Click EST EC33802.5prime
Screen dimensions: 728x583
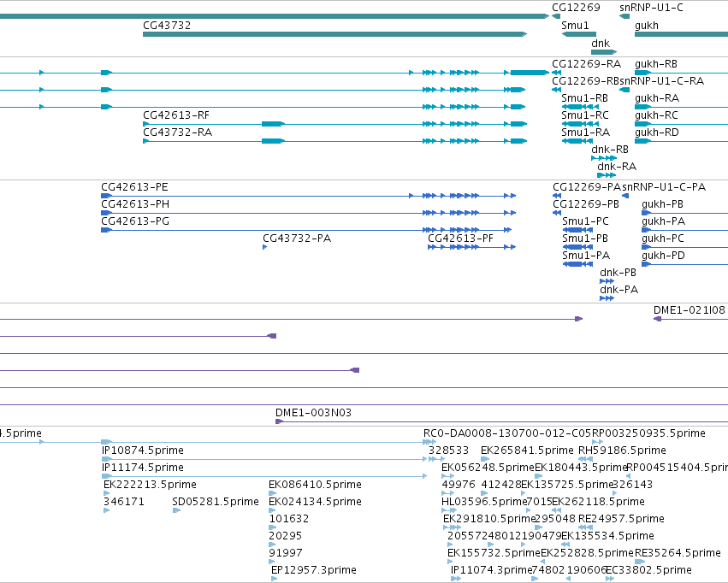point(649,570)
